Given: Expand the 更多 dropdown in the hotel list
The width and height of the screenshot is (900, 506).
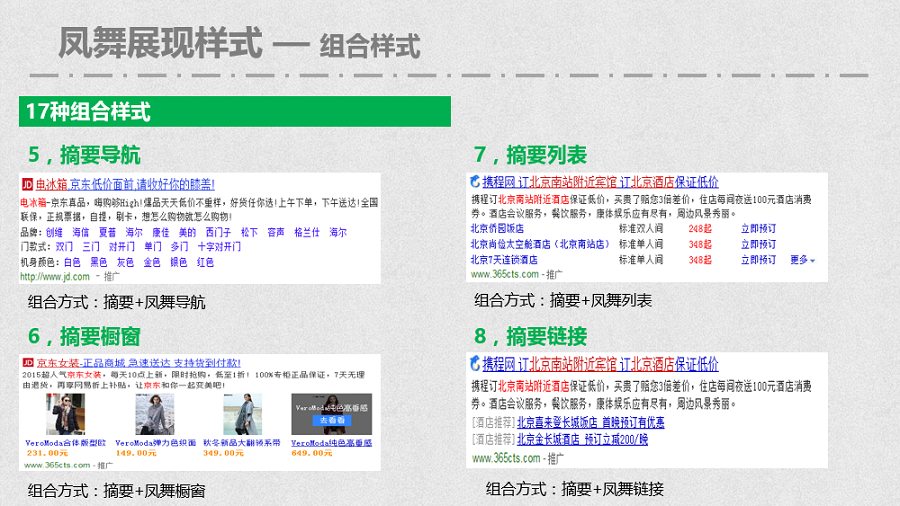Looking at the screenshot, I should click(x=802, y=260).
